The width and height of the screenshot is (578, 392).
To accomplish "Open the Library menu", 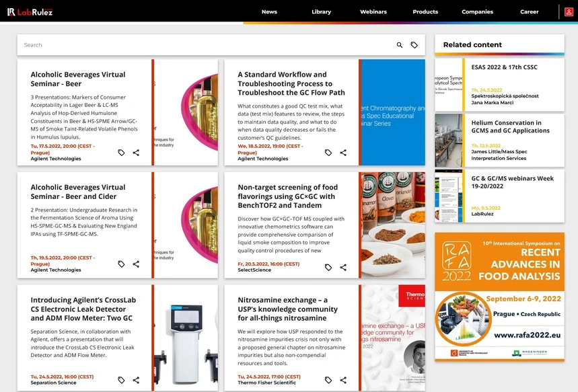I will (322, 12).
